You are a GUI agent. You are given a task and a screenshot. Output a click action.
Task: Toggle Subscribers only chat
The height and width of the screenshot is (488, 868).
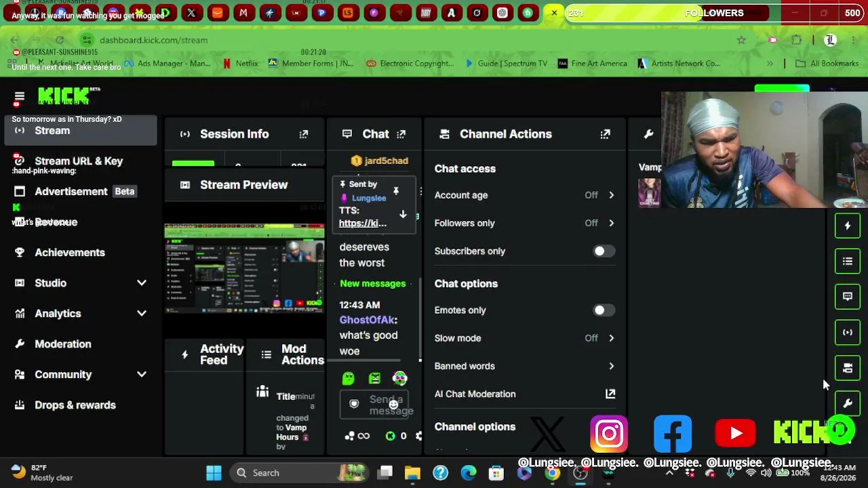[604, 251]
